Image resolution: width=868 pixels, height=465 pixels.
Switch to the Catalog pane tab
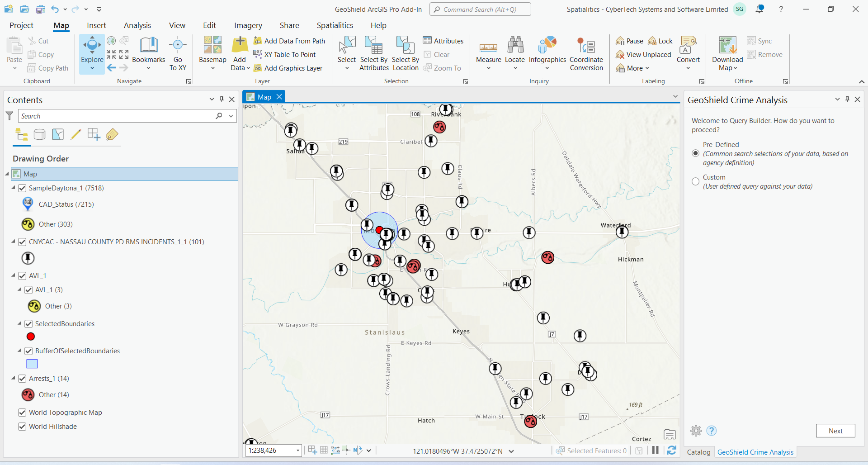698,452
